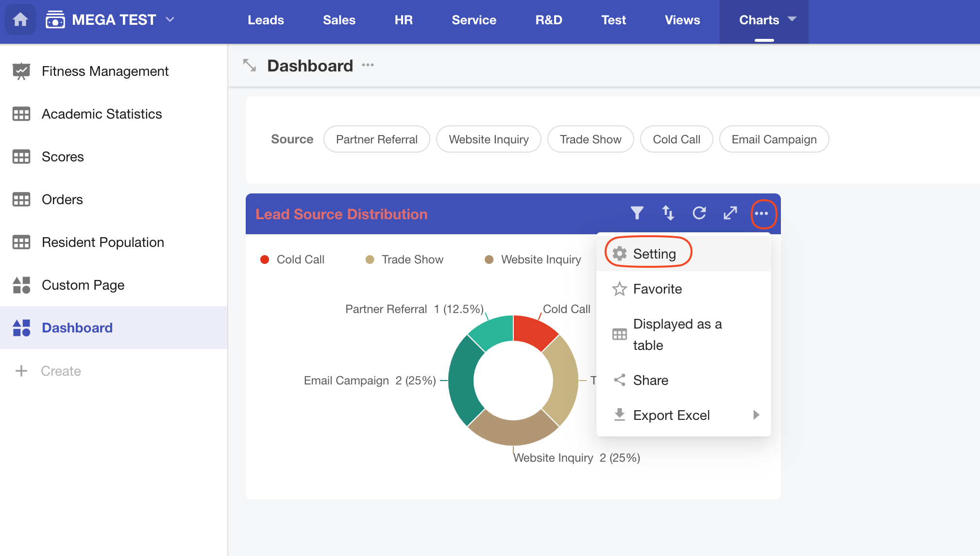Viewport: 980px width, 556px height.
Task: Click the filter funnel icon on chart
Action: pos(637,213)
